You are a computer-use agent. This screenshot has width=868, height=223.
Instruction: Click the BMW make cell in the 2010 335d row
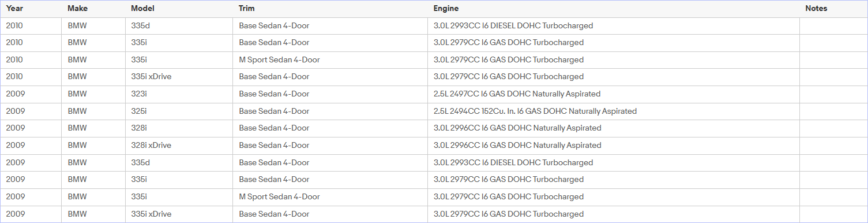tap(93, 25)
